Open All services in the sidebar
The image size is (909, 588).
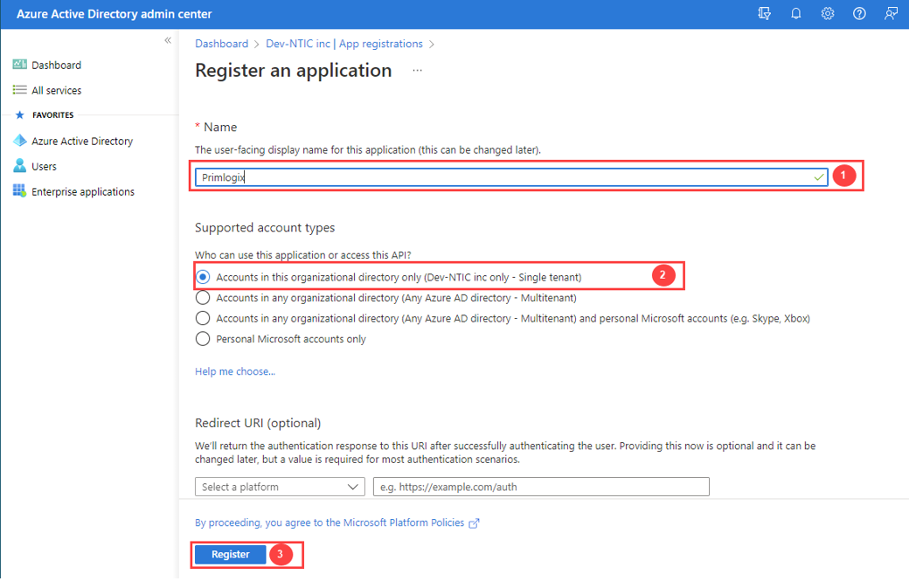click(56, 90)
